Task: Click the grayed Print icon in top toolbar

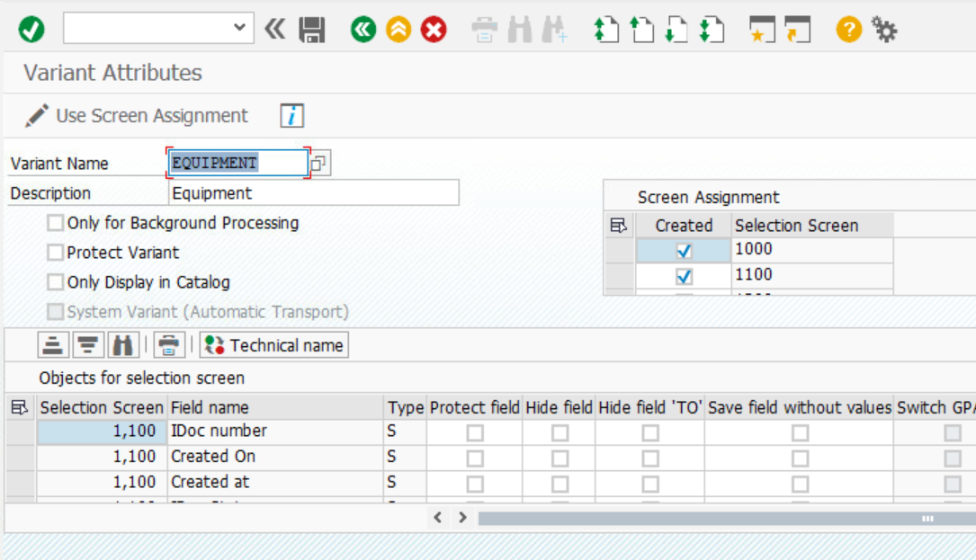Action: [x=484, y=30]
